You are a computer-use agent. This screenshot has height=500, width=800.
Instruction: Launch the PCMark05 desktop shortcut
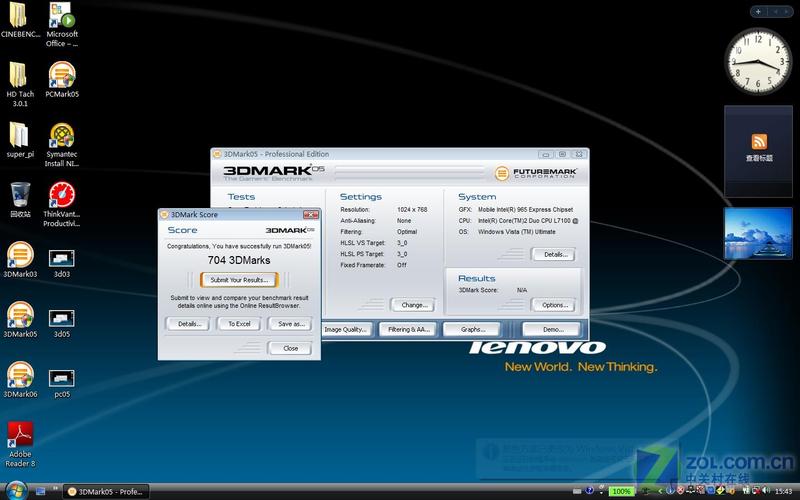pyautogui.click(x=62, y=80)
